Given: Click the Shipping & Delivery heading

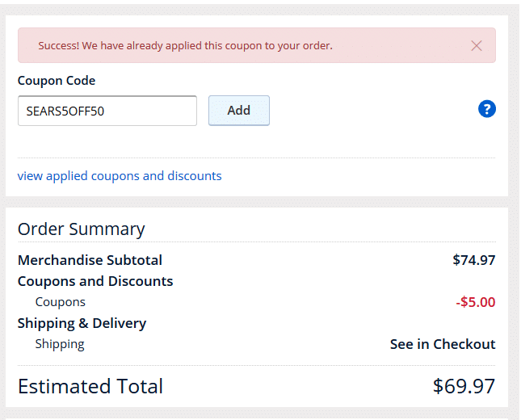Looking at the screenshot, I should pos(82,323).
